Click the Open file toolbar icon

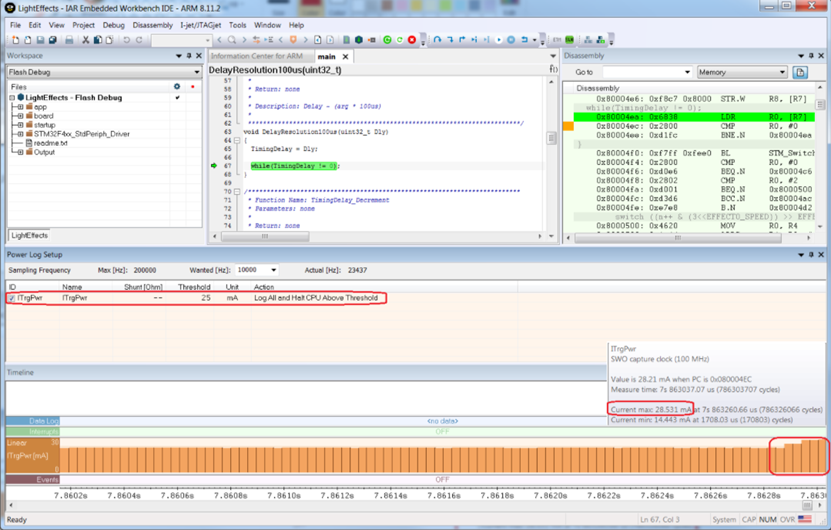pos(28,40)
